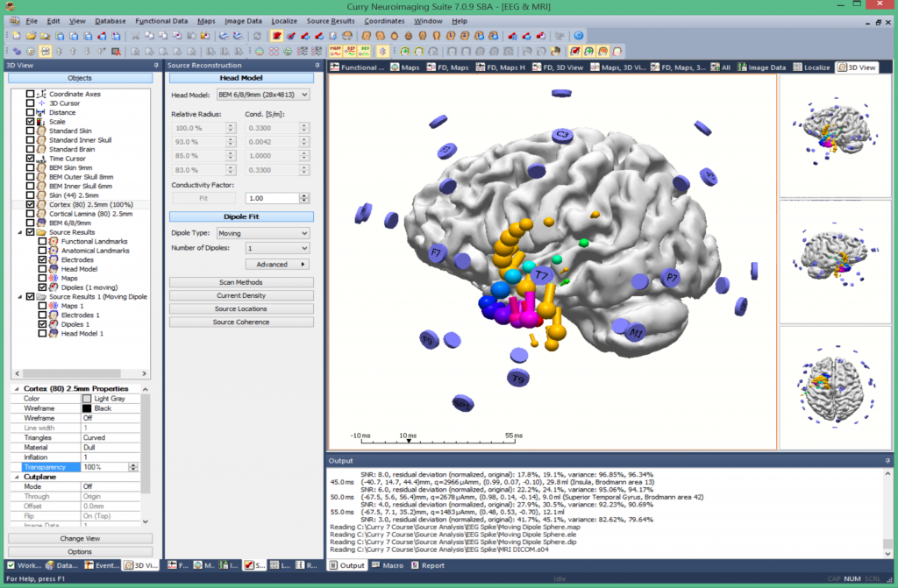Uncheck the Dipoles 1 checkbox
The height and width of the screenshot is (588, 898).
[x=42, y=324]
